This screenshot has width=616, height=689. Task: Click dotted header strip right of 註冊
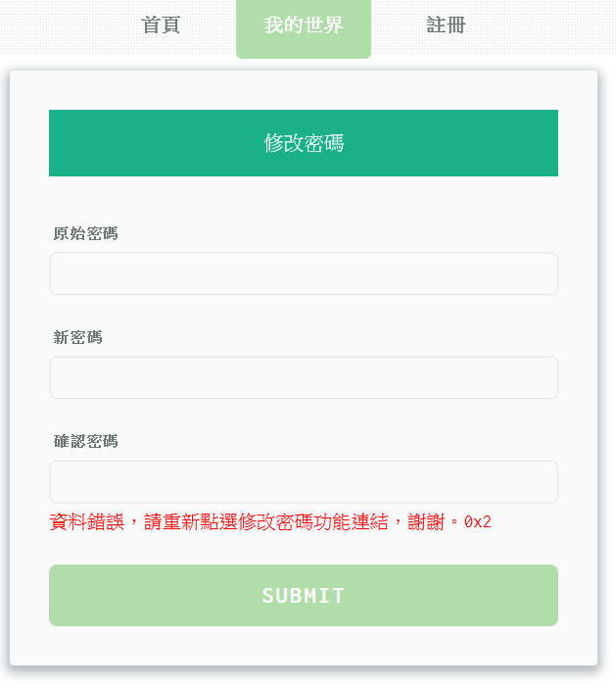click(548, 26)
